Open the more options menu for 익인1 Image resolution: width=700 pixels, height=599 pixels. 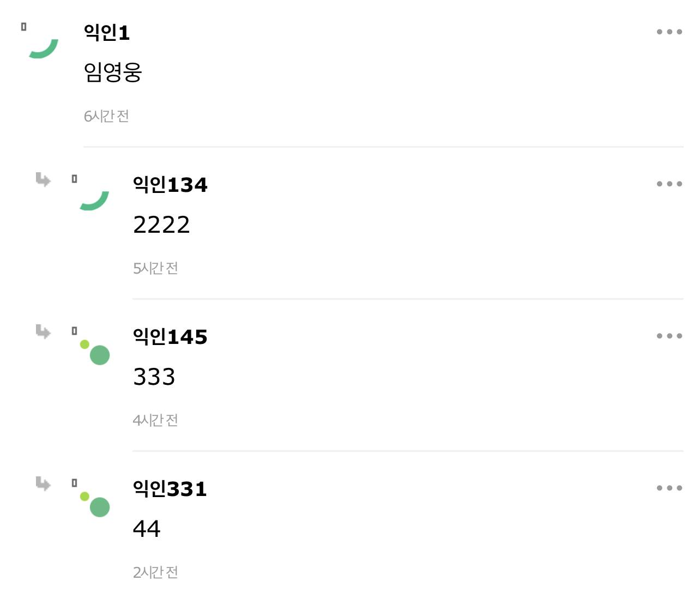click(x=669, y=32)
